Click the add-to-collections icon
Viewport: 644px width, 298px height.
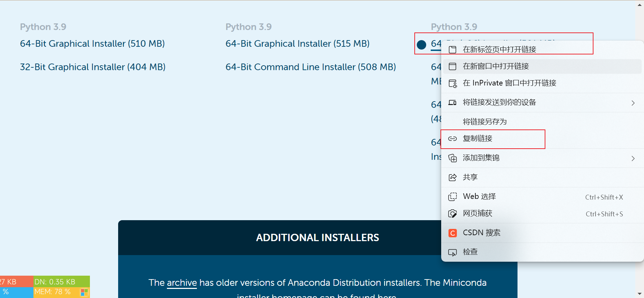(452, 158)
